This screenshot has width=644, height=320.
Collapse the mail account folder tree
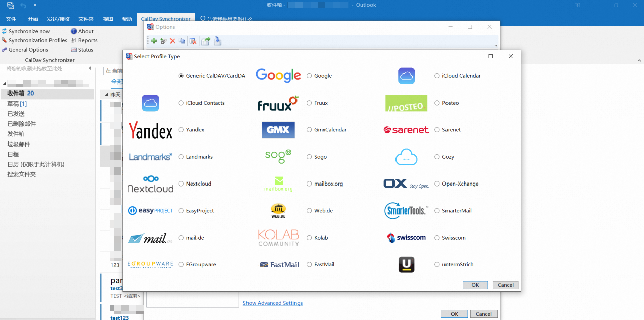click(4, 84)
